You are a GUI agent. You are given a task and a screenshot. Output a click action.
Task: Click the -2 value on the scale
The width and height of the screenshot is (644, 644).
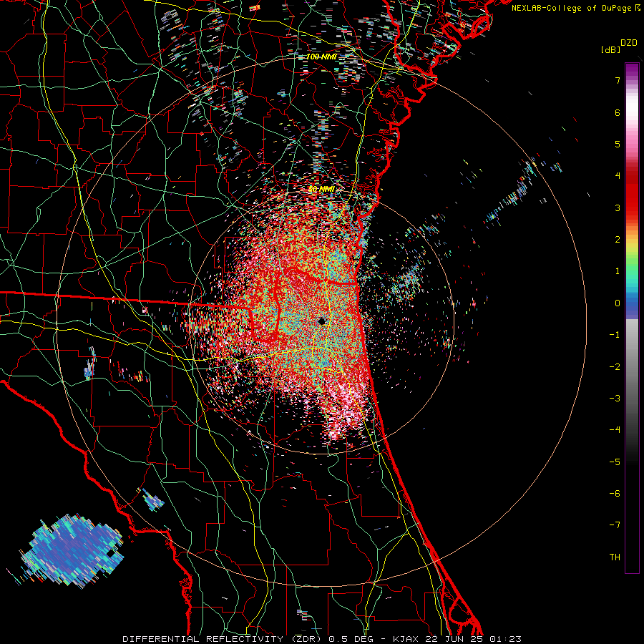pyautogui.click(x=615, y=367)
